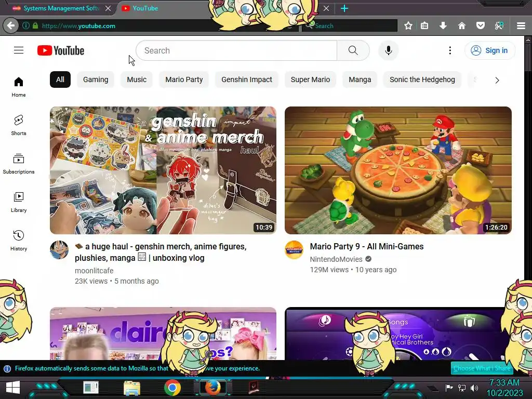Viewport: 532px width, 399px height.
Task: Click network tray icon
Action: (x=461, y=388)
